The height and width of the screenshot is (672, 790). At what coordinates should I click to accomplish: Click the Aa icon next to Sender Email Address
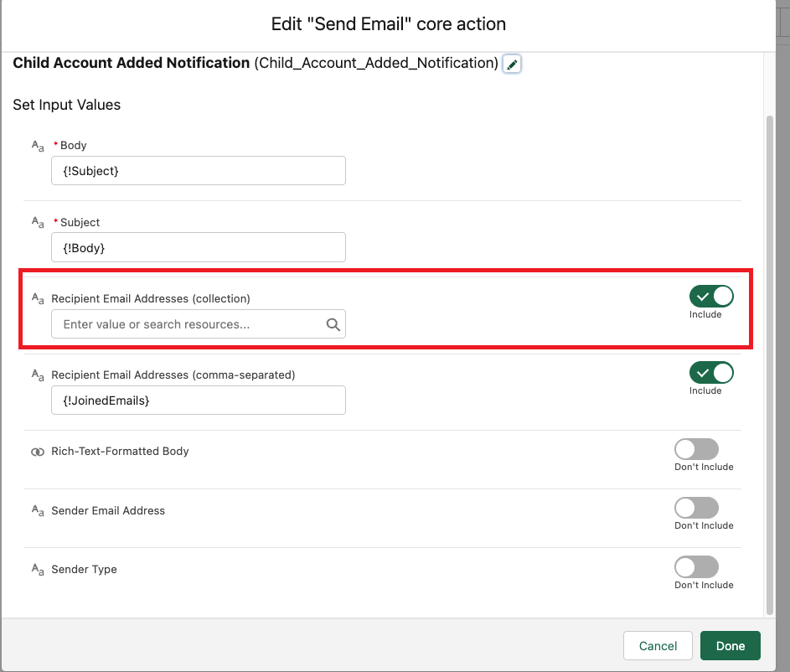pyautogui.click(x=37, y=510)
